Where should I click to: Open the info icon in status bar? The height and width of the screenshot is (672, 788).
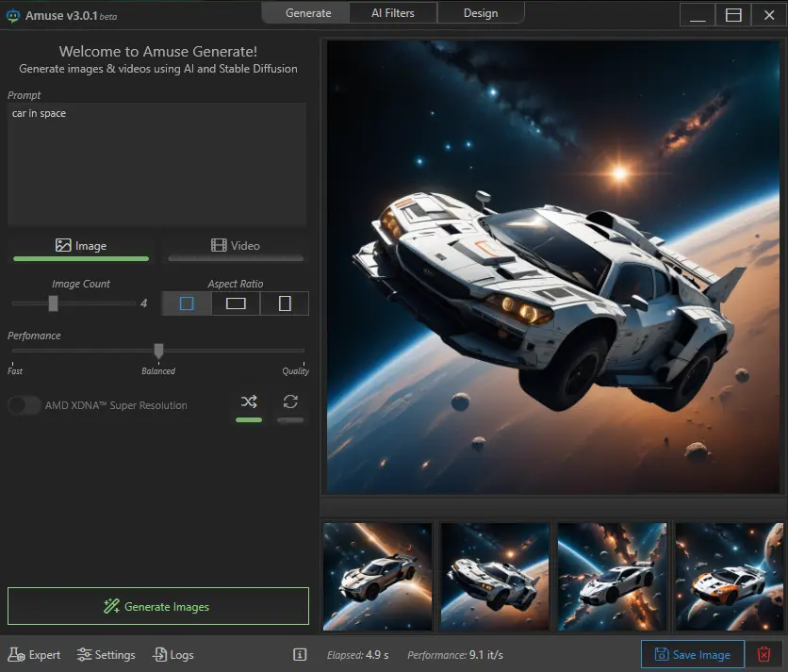[x=300, y=655]
